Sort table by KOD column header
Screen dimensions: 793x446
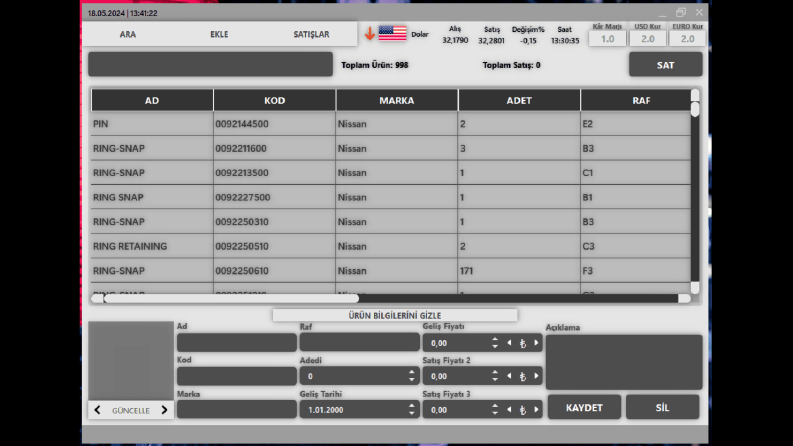pos(274,100)
